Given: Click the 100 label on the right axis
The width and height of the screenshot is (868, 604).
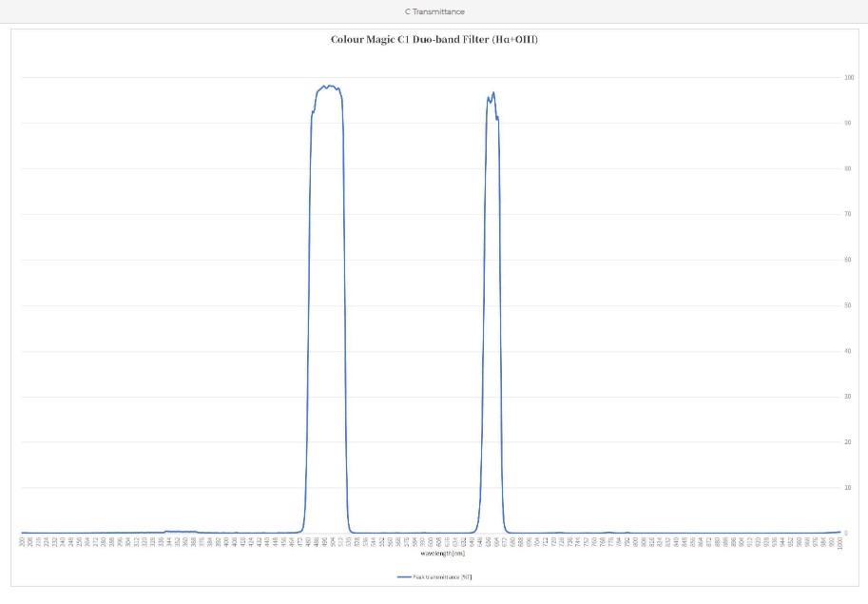Looking at the screenshot, I should 849,77.
